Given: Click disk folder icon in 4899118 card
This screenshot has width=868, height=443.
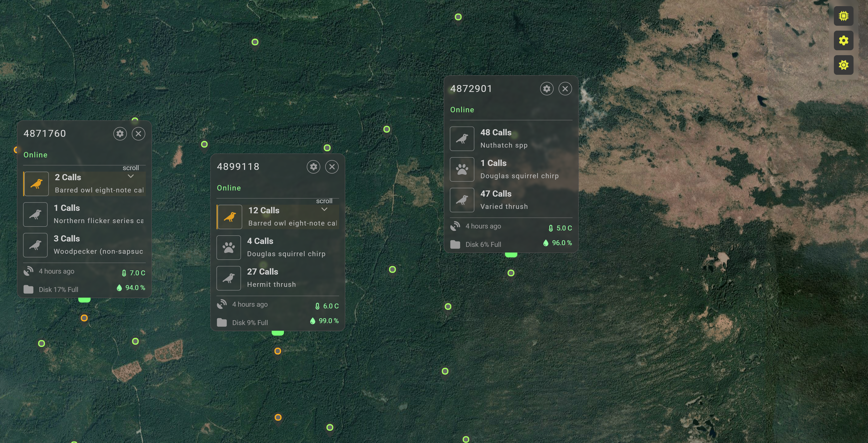Looking at the screenshot, I should 222,322.
